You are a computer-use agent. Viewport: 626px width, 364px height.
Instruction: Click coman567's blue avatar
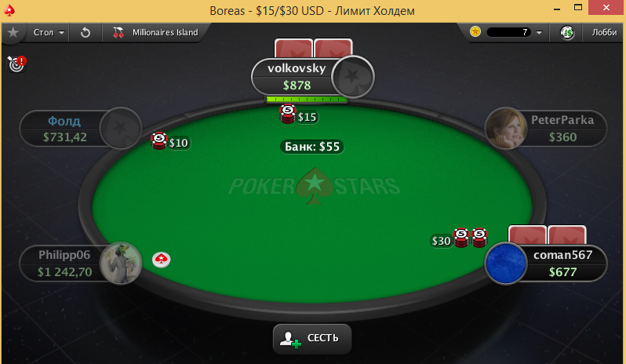coord(505,264)
